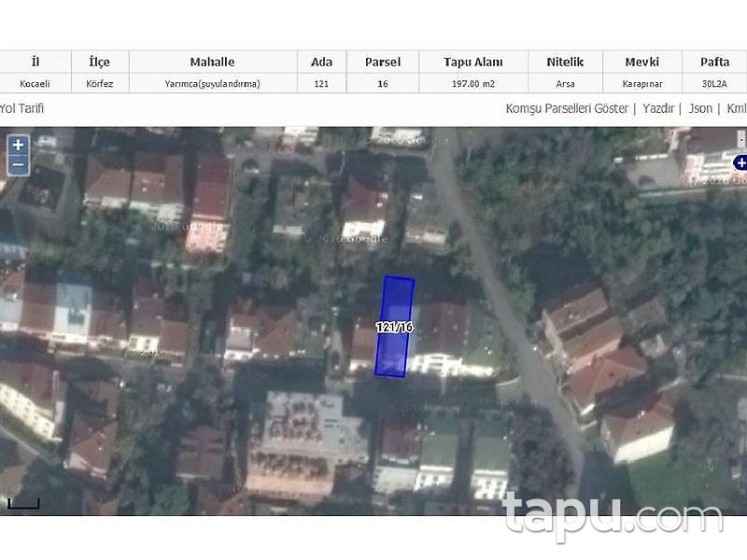Zoom out of the map with minus button
Screen dimensions: 747x560
18,165
